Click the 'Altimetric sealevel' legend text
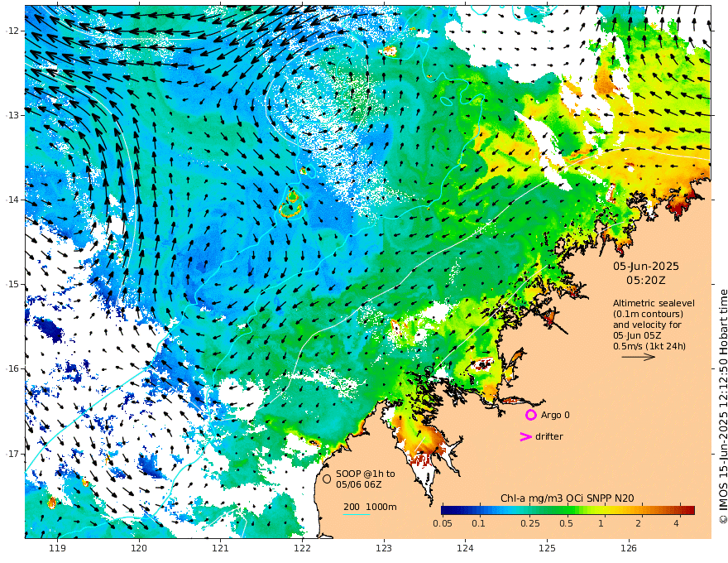The height and width of the screenshot is (563, 728). pos(654,303)
